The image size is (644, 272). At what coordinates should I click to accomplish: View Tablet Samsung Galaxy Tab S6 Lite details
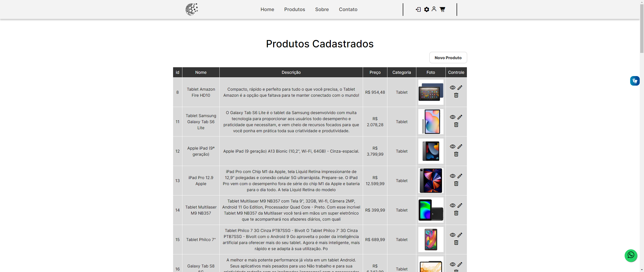[x=453, y=117]
